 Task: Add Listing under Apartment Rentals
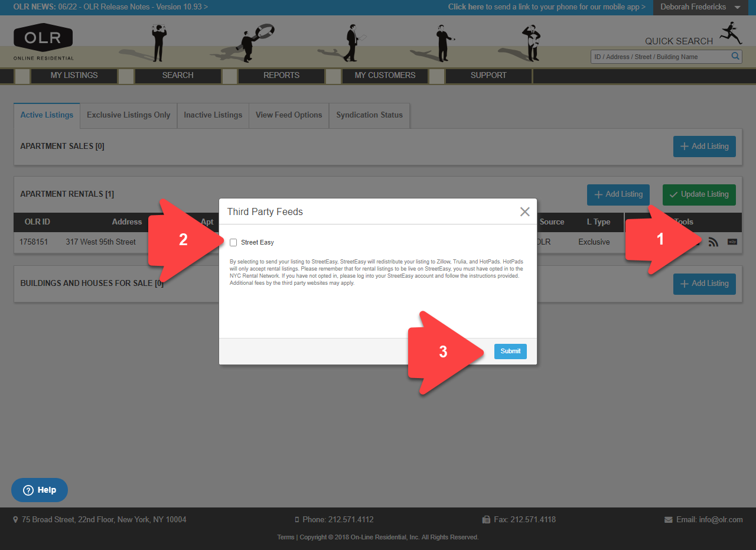618,194
